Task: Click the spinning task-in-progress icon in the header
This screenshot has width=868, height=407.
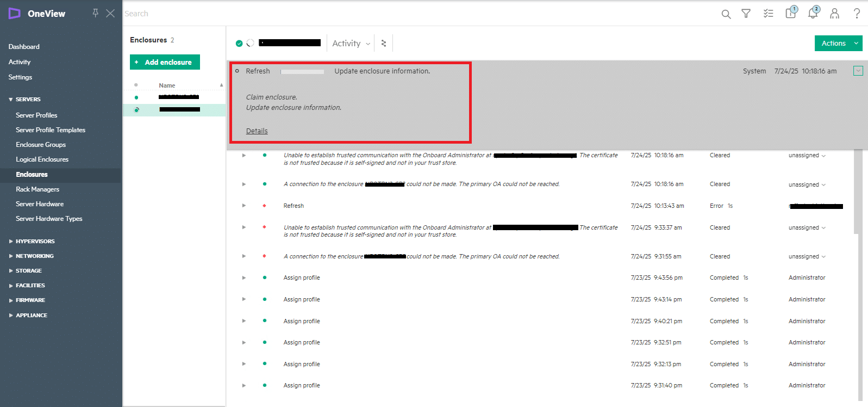Action: click(x=251, y=43)
